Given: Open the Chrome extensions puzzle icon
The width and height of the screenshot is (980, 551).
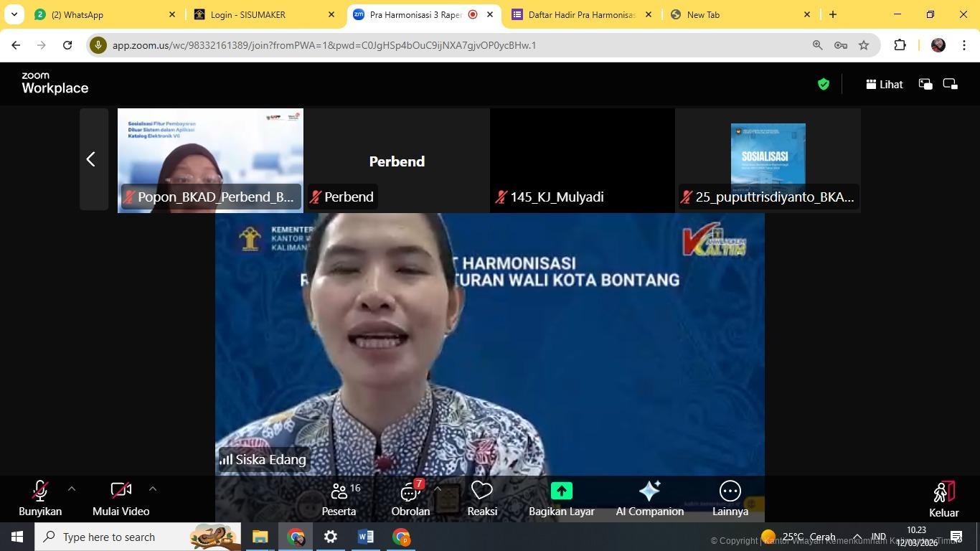Looking at the screenshot, I should (x=898, y=44).
